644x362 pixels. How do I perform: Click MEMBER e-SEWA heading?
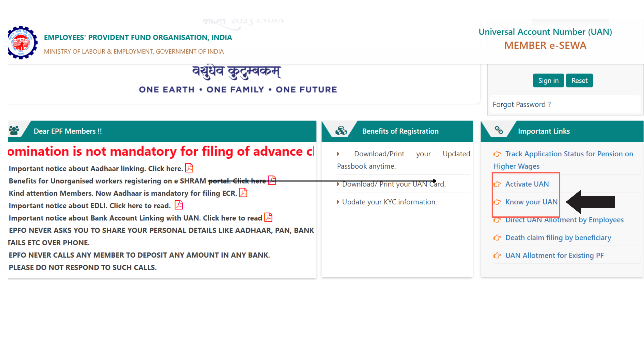click(x=545, y=46)
